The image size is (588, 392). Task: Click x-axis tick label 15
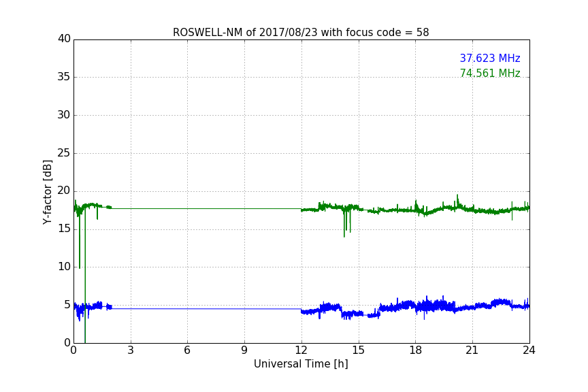tap(359, 350)
